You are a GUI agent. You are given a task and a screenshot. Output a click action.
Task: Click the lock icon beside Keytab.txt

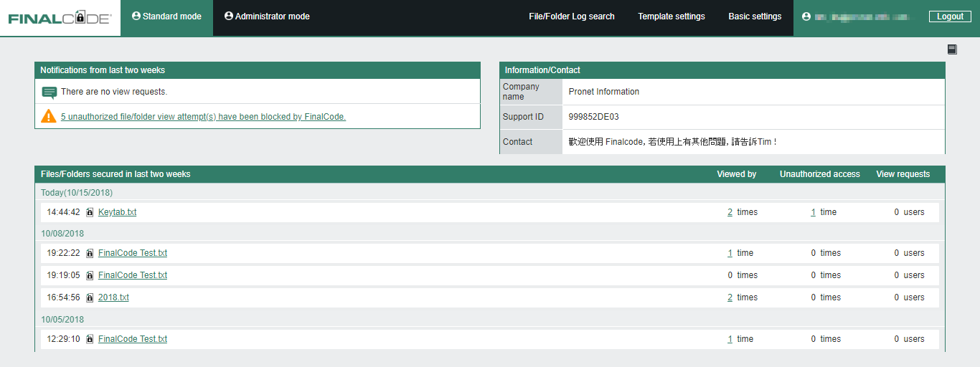[90, 212]
